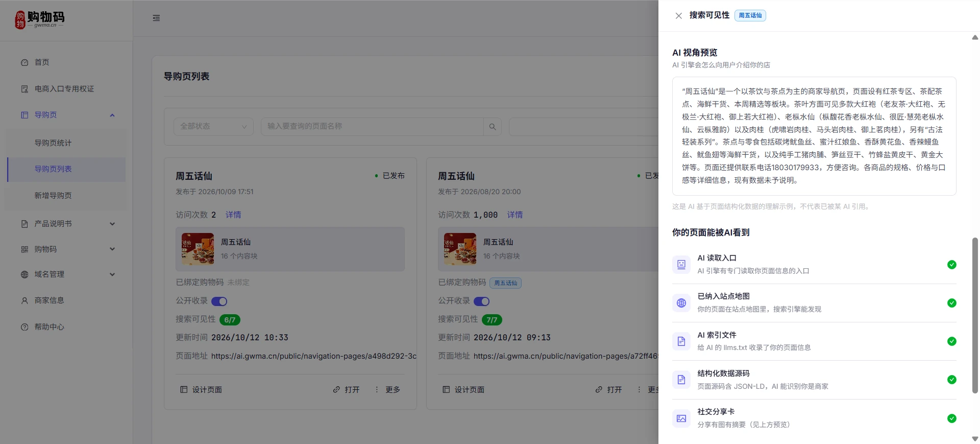Click the 电商入口专用权证 icon
The width and height of the screenshot is (980, 444).
24,89
